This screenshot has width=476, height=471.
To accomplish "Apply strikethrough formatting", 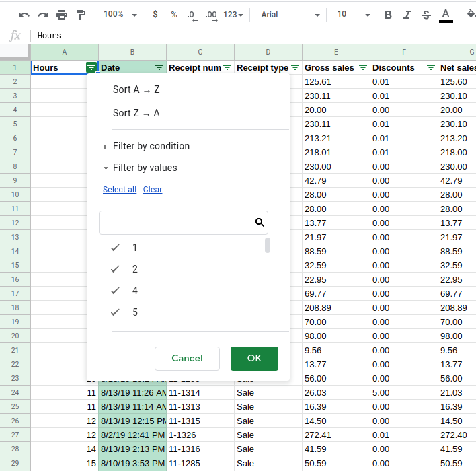I will 426,14.
